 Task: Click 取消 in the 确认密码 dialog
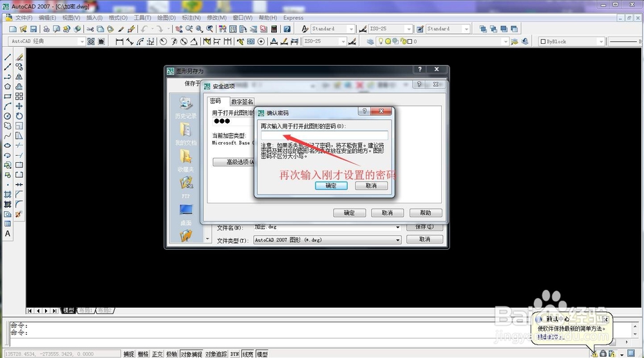[372, 185]
